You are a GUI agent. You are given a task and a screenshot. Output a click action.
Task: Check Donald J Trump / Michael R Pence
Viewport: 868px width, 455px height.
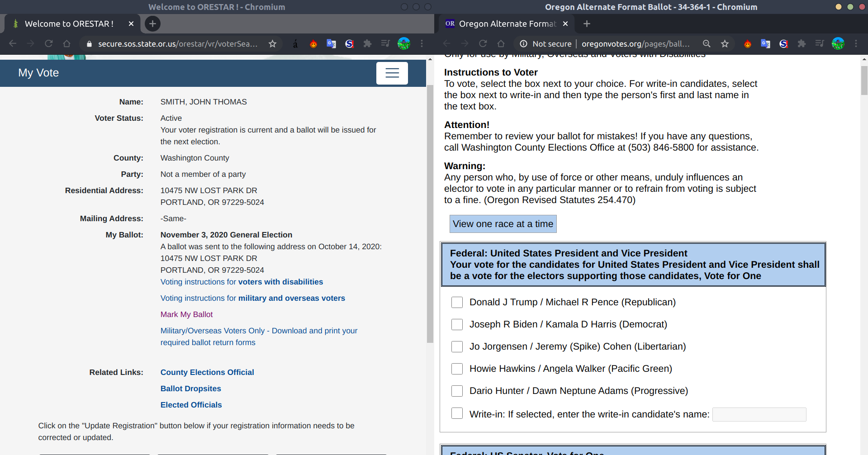point(457,302)
